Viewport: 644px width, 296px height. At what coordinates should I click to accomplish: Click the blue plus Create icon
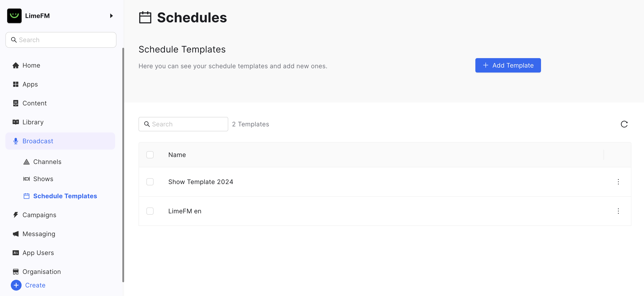point(16,285)
